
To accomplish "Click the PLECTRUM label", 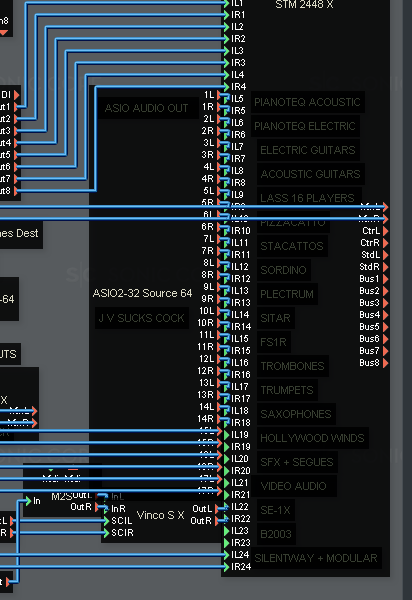I will coord(287,294).
